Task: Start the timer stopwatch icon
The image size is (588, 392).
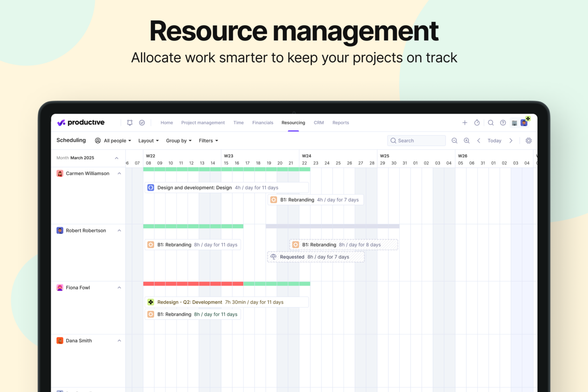Action: [477, 123]
